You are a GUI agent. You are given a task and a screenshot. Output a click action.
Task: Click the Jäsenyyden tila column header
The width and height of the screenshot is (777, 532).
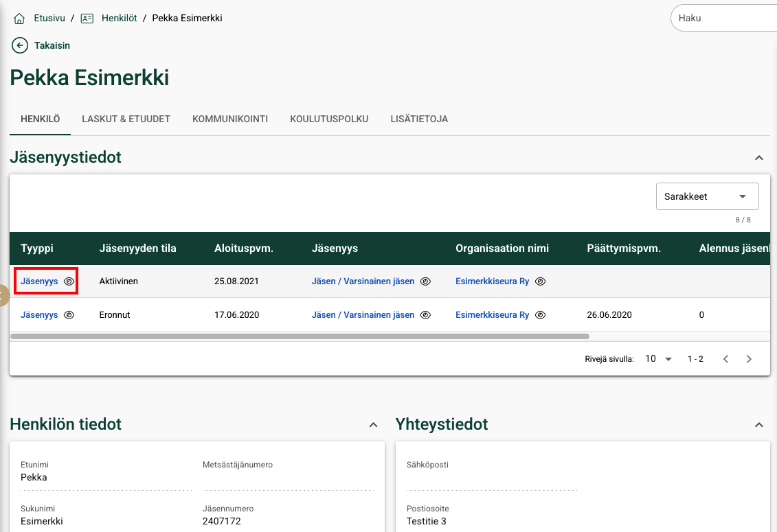click(x=138, y=248)
